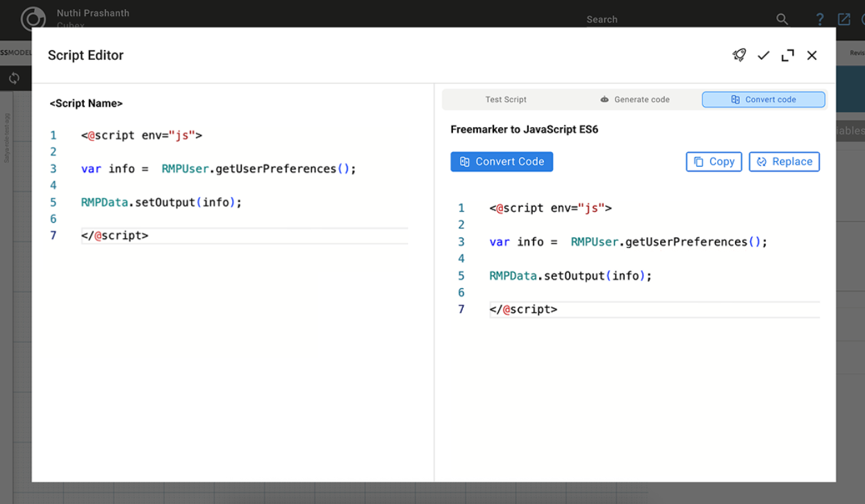Click the refresh icon behind the dialog
The height and width of the screenshot is (504, 865).
[x=14, y=78]
